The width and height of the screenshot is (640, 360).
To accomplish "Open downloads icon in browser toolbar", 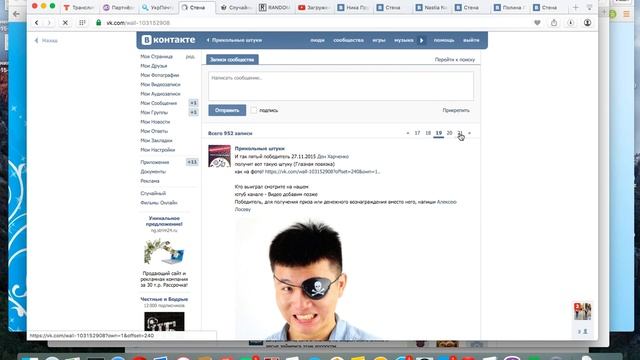I will click(x=571, y=23).
